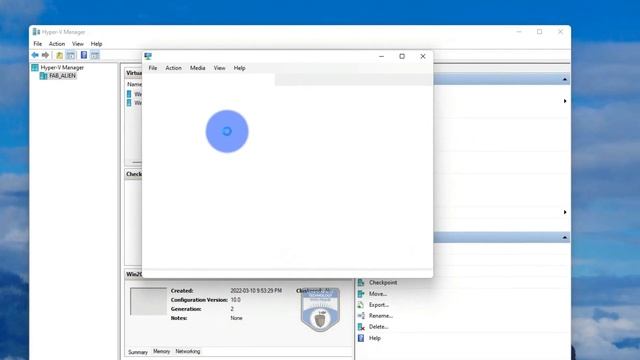Select the Hyper-V Manager root tree node
The height and width of the screenshot is (360, 640).
click(62, 67)
